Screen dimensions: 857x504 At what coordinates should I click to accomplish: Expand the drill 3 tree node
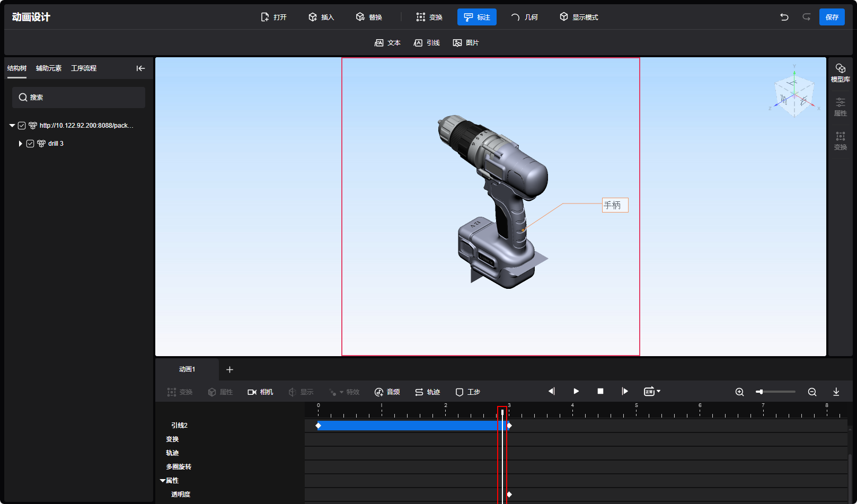click(20, 144)
